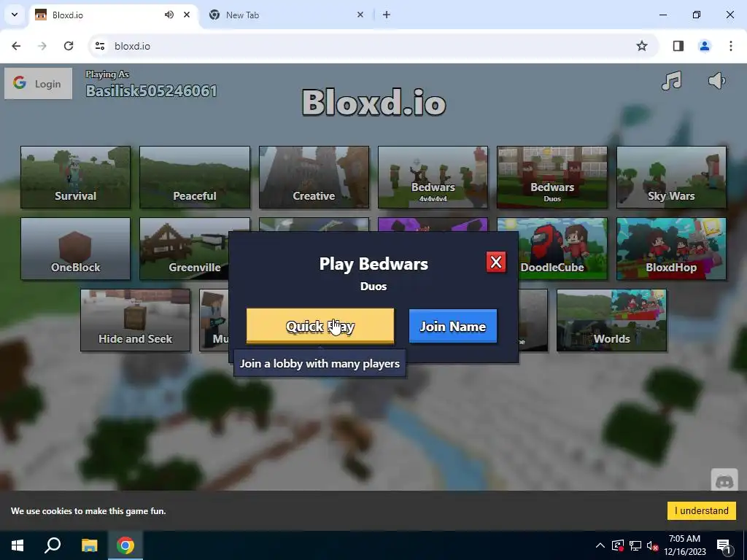Show hidden system tray icons
Viewport: 747px width, 560px height.
coord(600,545)
